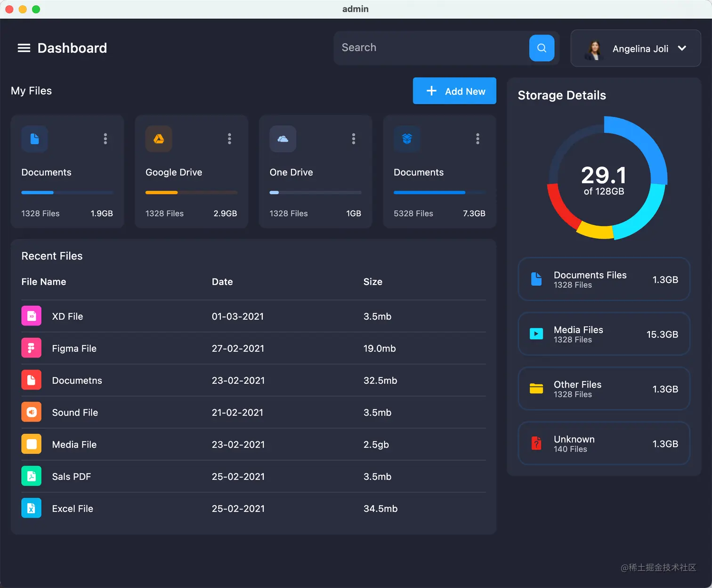Image resolution: width=712 pixels, height=588 pixels.
Task: Click the date 01-03-2021
Action: (238, 317)
